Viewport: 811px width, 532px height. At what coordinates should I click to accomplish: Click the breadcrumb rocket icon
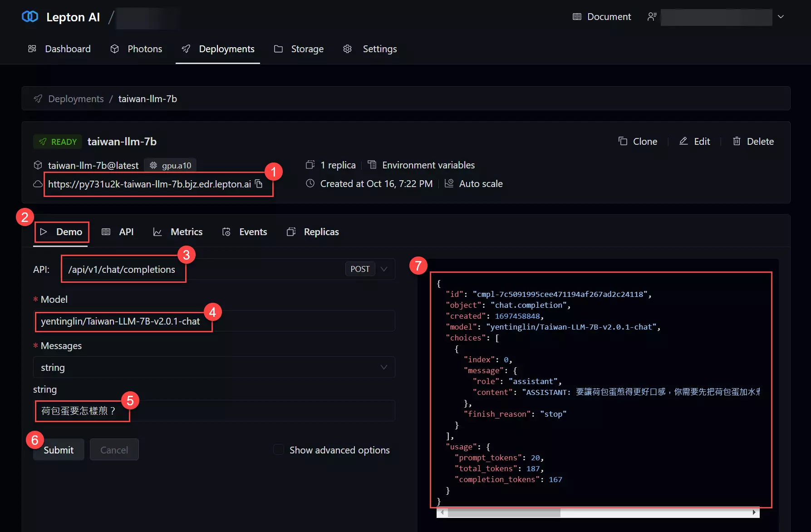(38, 99)
